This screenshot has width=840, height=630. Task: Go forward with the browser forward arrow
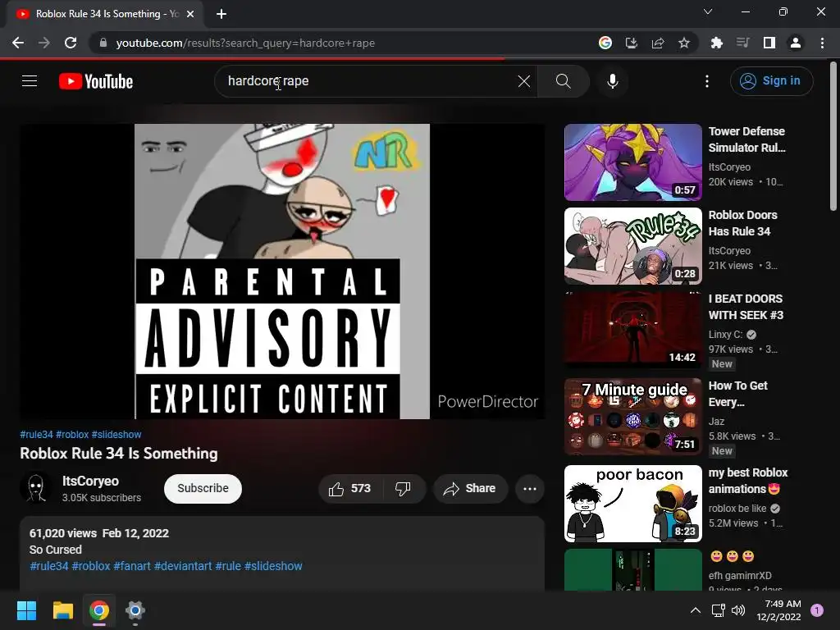44,43
